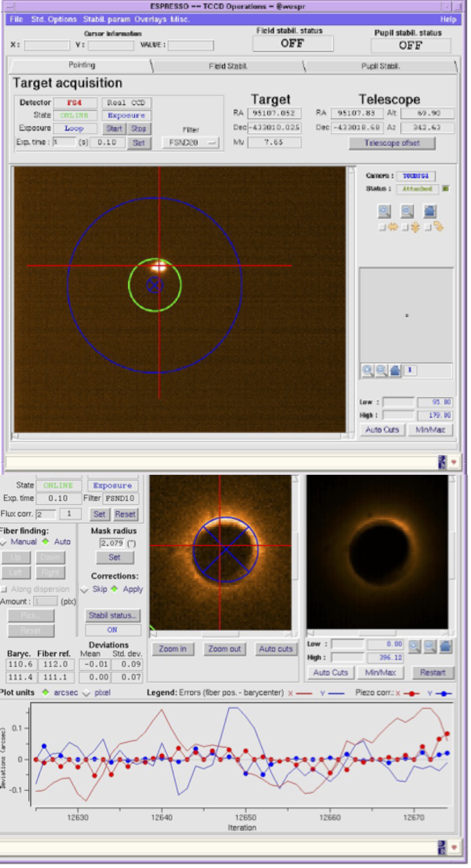Screen dimensions: 471x868
Task: Click the rotate arrow icon below camera status
Action: tap(438, 227)
